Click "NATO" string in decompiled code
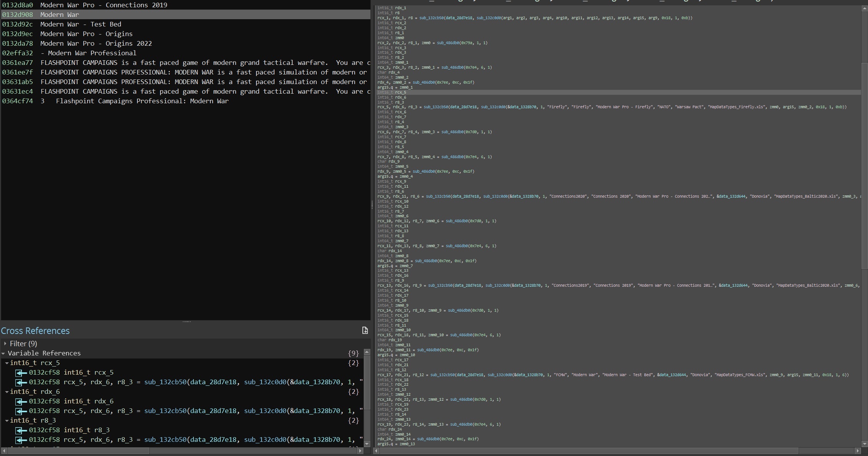The height and width of the screenshot is (456, 868). click(665, 107)
